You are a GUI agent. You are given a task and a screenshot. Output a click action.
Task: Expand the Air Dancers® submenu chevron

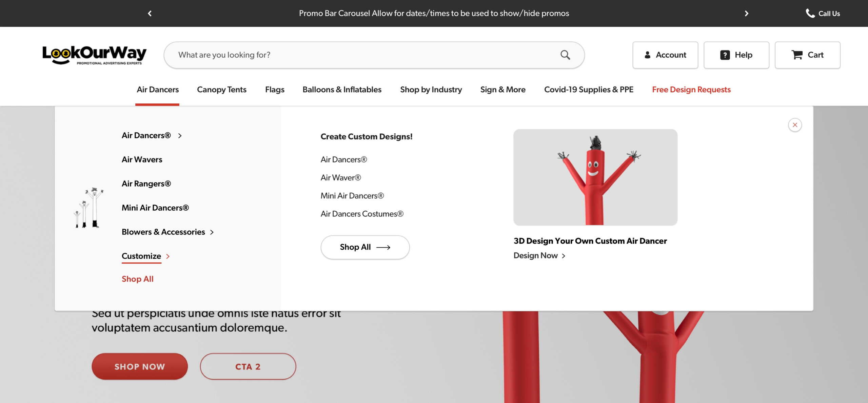pyautogui.click(x=180, y=136)
